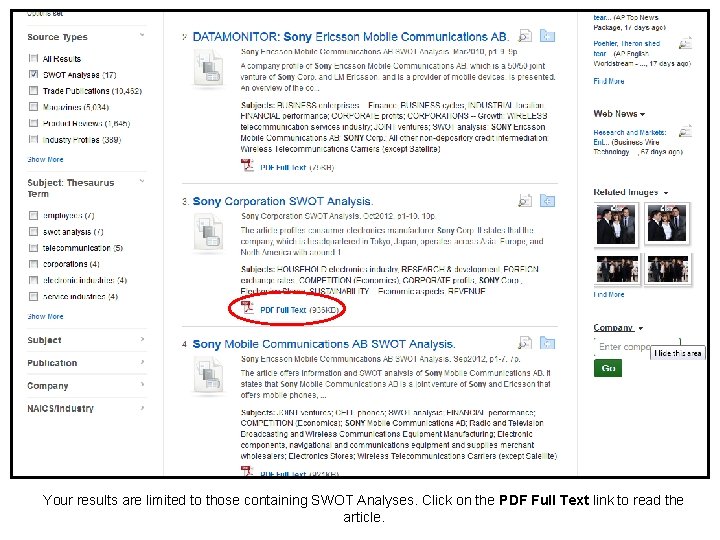Preview Sony Corporation SWOT Analysis with magnifier icon

click(x=525, y=201)
